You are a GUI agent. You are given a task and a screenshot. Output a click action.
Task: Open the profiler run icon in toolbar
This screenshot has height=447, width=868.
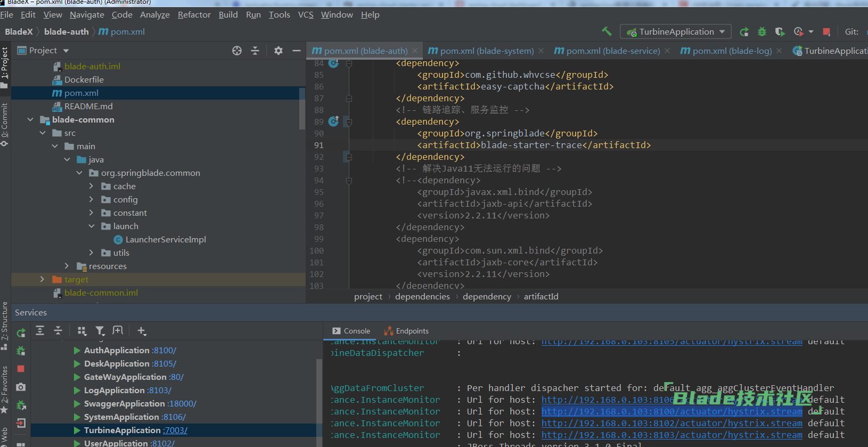[798, 32]
